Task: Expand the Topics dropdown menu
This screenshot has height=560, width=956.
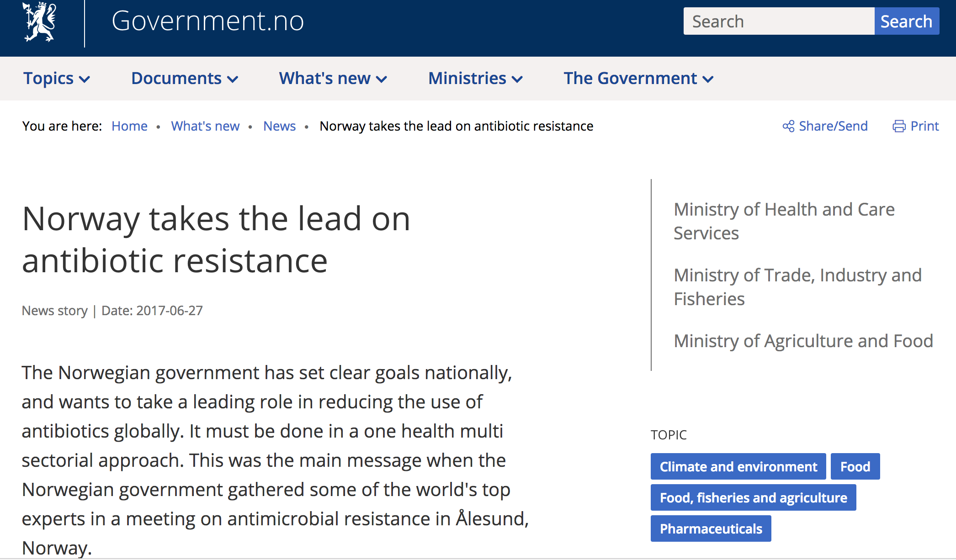Action: coord(57,79)
